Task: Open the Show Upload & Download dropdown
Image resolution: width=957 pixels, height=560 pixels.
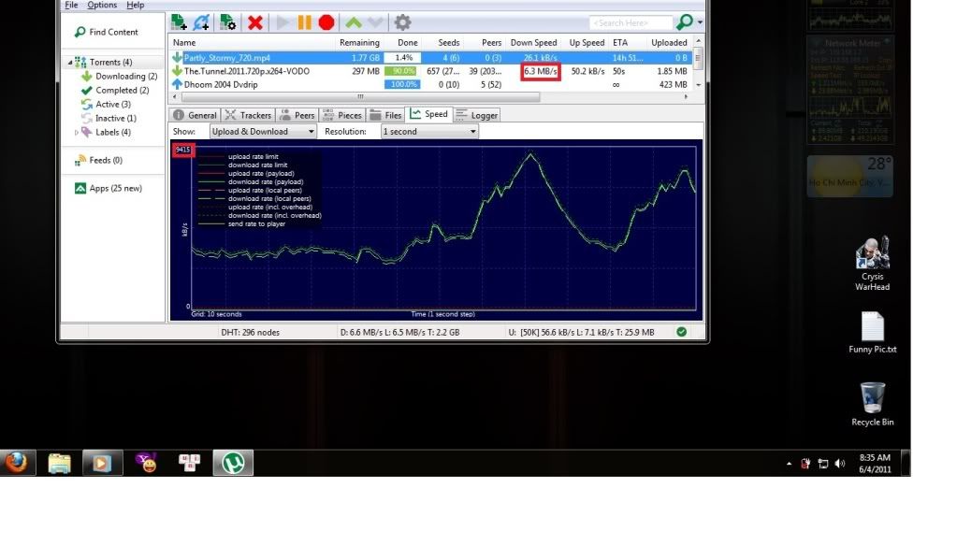Action: click(x=263, y=132)
